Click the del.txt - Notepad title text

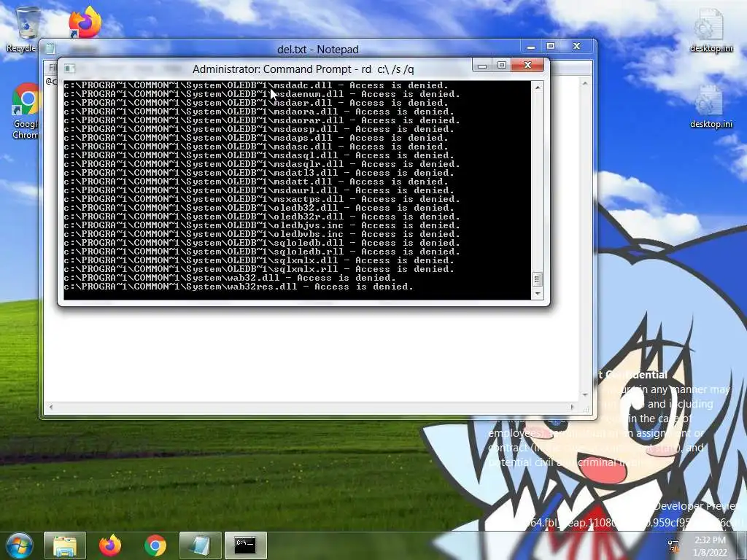(x=318, y=50)
